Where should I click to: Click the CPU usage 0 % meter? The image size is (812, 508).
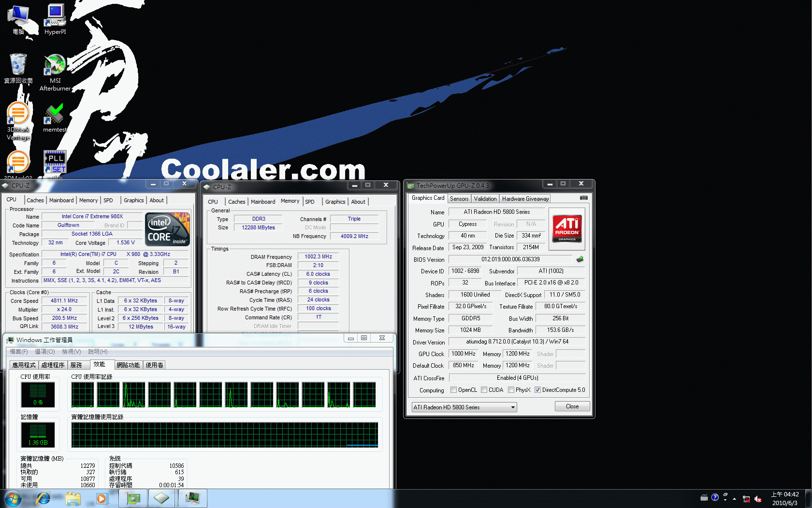[38, 394]
